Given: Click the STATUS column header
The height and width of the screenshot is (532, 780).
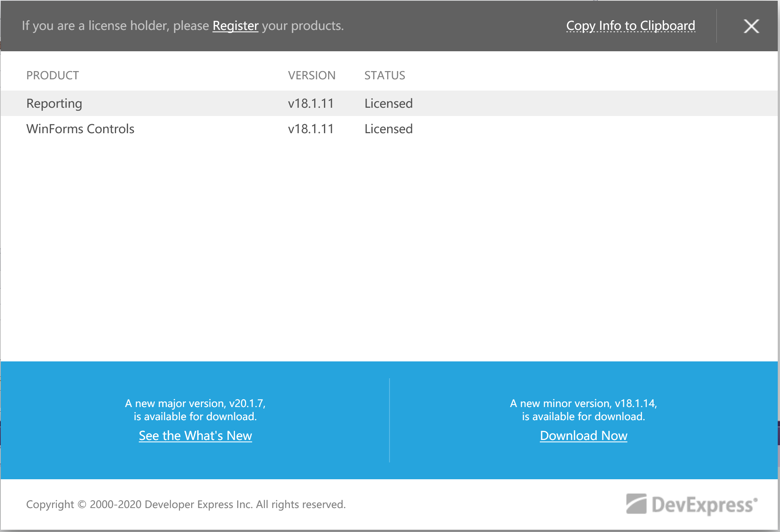Looking at the screenshot, I should (385, 76).
